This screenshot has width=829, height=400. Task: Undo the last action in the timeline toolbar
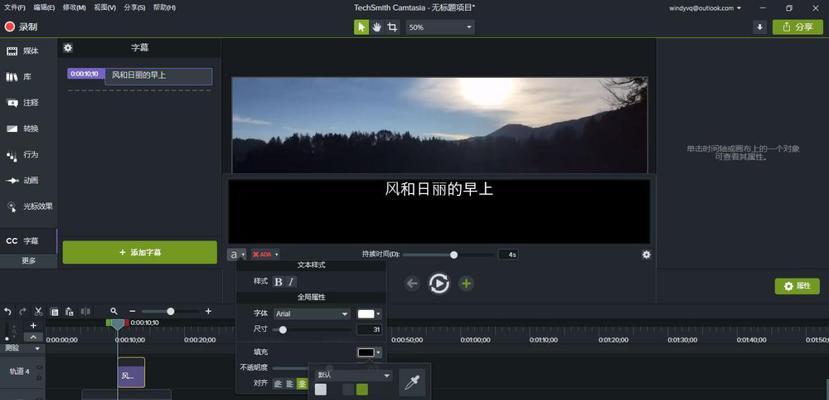[x=7, y=312]
